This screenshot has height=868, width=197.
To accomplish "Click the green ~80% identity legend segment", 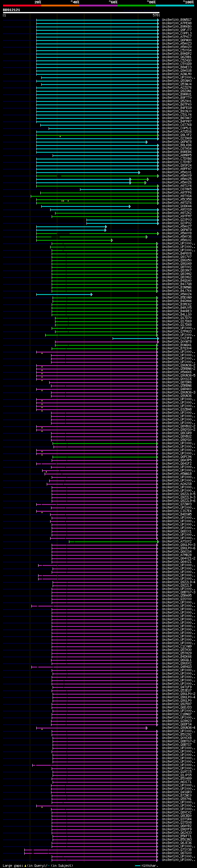I will point(137,6).
